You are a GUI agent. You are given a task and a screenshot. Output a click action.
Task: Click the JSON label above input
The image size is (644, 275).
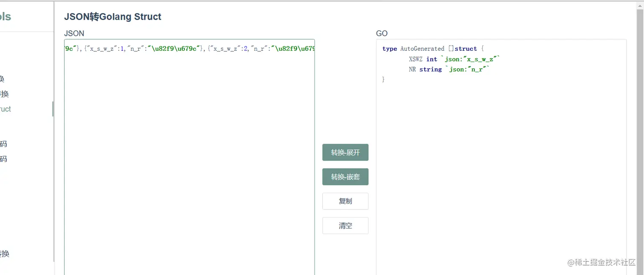(74, 33)
